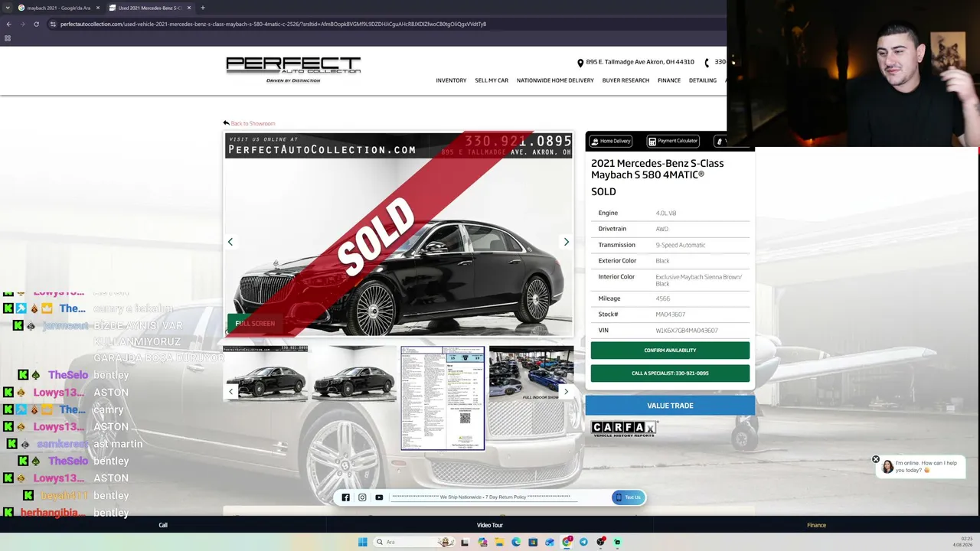Open Microsoft Edge from the taskbar
This screenshot has height=551, width=980.
pos(516,542)
